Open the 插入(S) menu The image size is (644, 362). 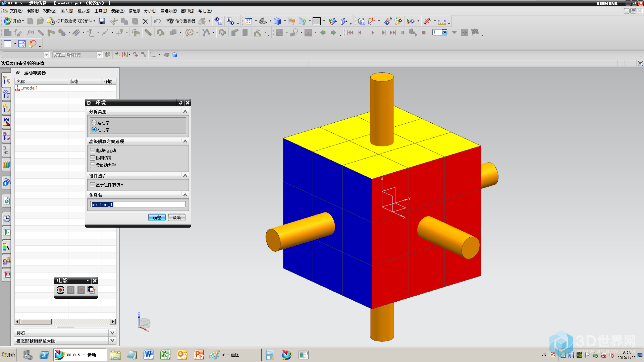coord(67,11)
